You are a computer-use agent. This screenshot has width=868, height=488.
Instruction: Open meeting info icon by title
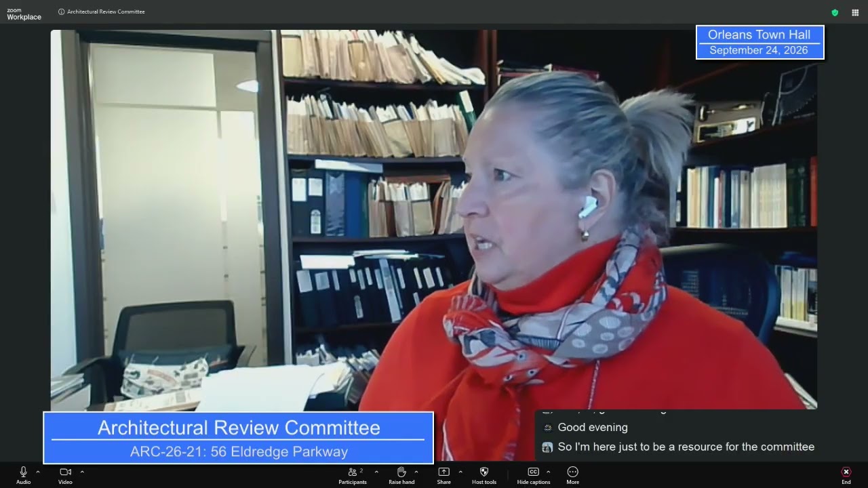tap(61, 12)
